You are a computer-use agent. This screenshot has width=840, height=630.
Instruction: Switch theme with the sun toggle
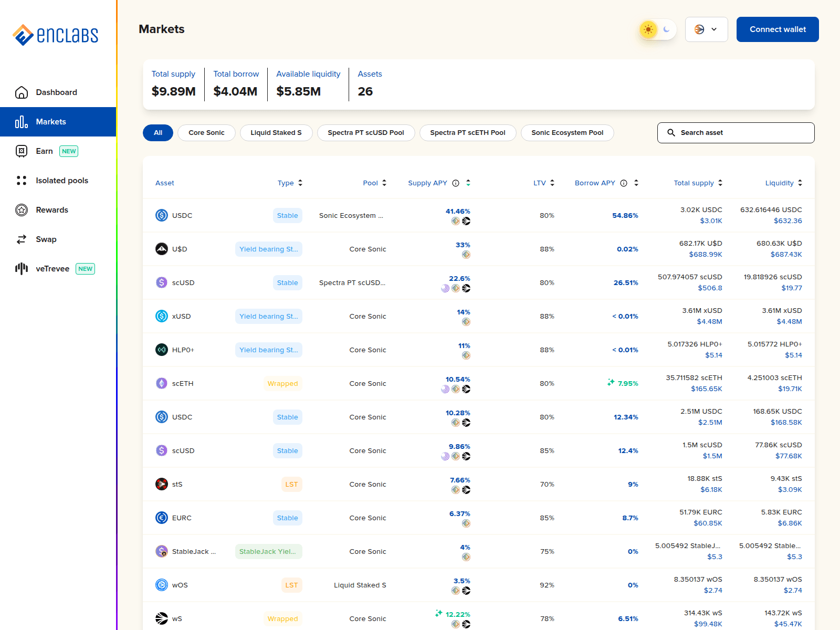click(648, 29)
